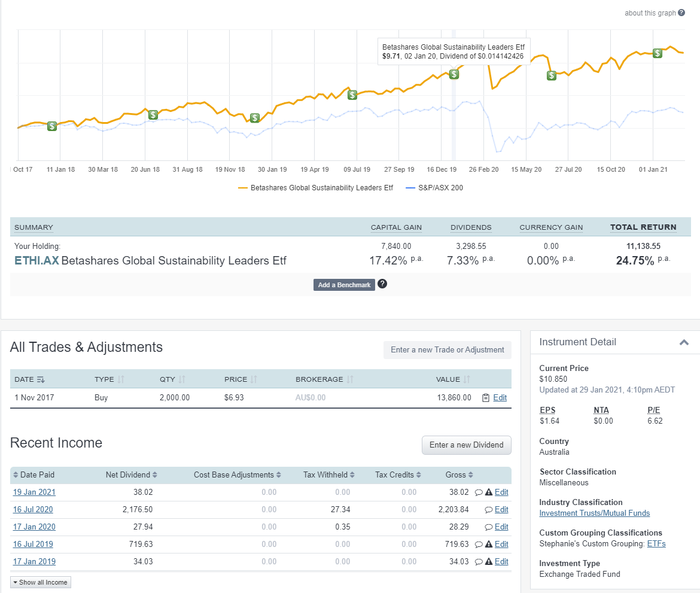Image resolution: width=700 pixels, height=593 pixels.
Task: Open the 'Investment Trusts/Mutual Funds' classification link
Action: pos(594,513)
